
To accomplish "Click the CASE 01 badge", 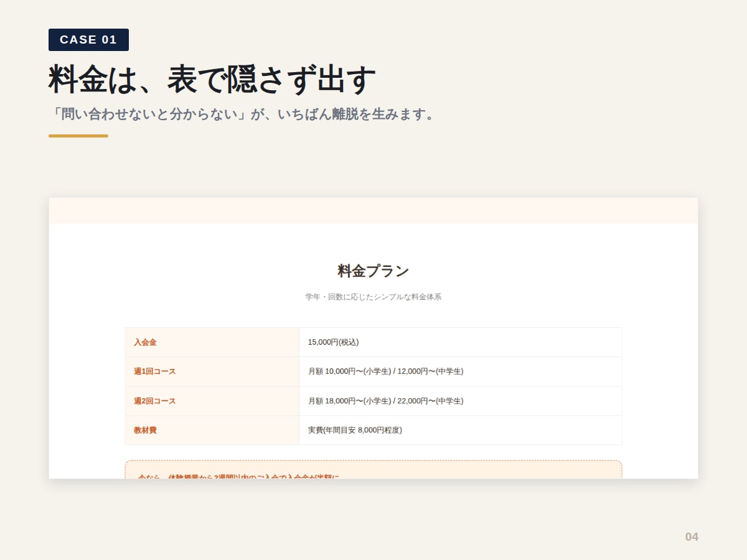I will [x=88, y=40].
